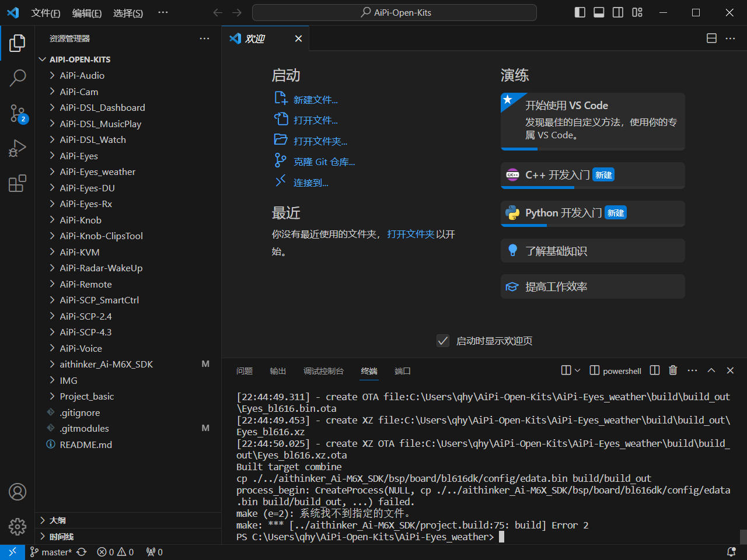The height and width of the screenshot is (560, 747).
Task: Open the 开始使用 VS Code walkthrough
Action: click(593, 121)
